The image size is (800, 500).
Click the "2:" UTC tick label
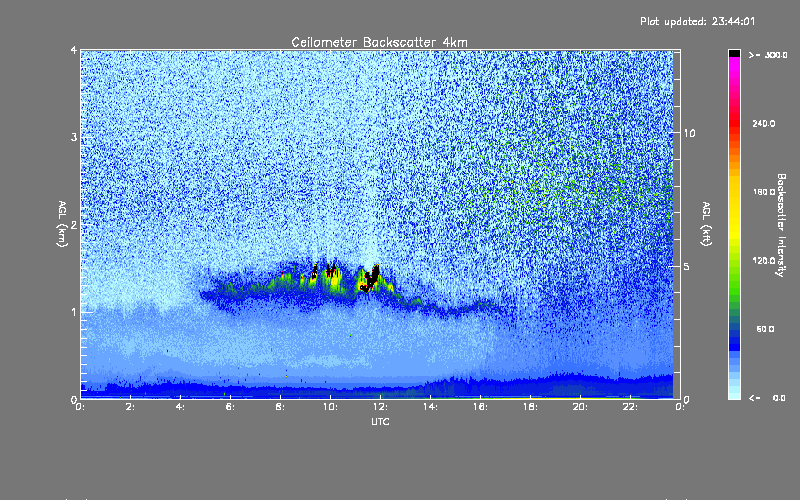click(131, 407)
